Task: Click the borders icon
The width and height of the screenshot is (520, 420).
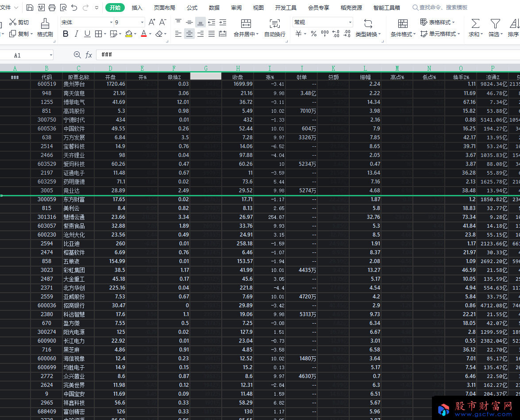Action: [99, 34]
